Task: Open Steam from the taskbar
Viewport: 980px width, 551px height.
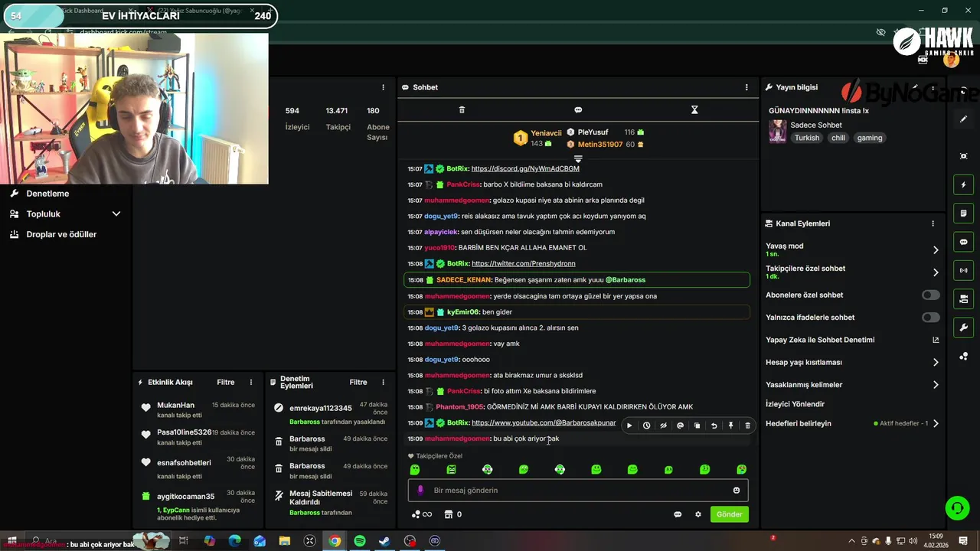Action: (x=384, y=541)
